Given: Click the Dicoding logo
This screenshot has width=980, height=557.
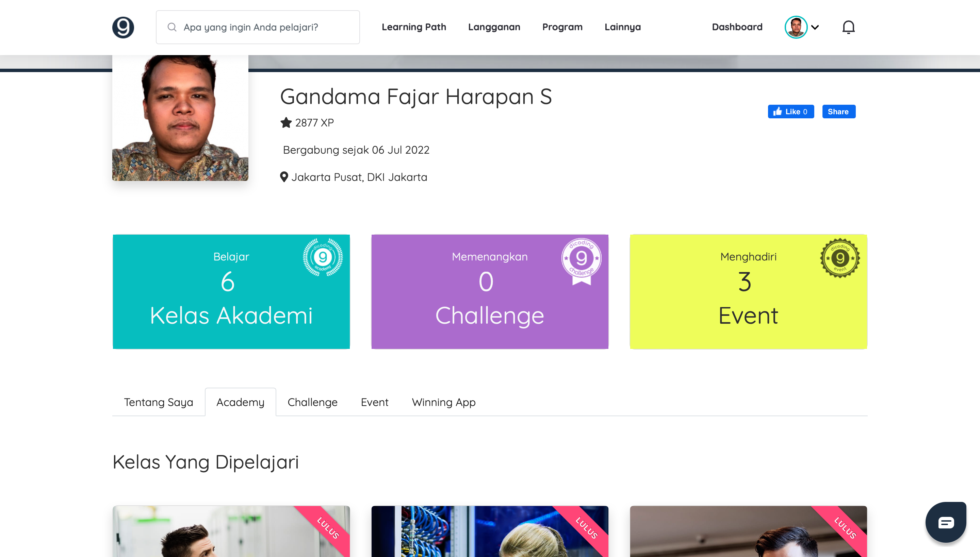Looking at the screenshot, I should 123,27.
